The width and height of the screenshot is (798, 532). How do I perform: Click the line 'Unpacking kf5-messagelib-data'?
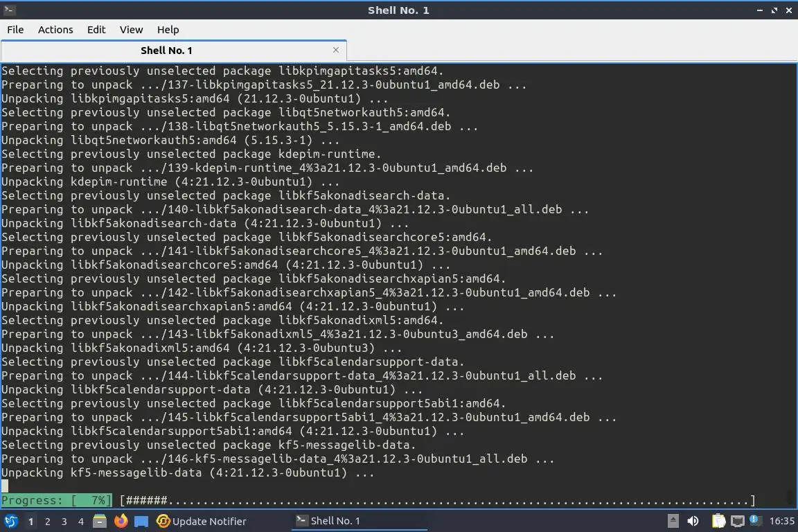click(188, 472)
